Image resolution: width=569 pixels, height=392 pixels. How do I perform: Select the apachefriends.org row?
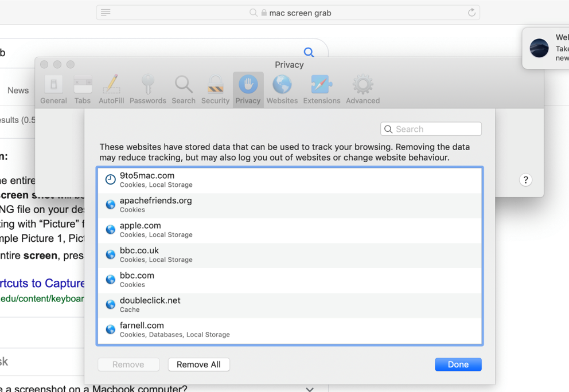pos(290,205)
